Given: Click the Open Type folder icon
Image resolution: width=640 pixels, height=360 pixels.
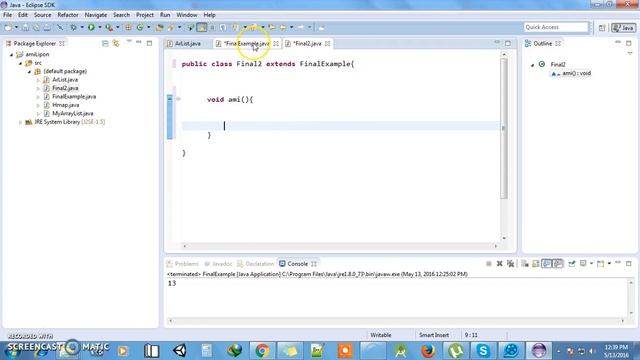Looking at the screenshot, I should 160,27.
